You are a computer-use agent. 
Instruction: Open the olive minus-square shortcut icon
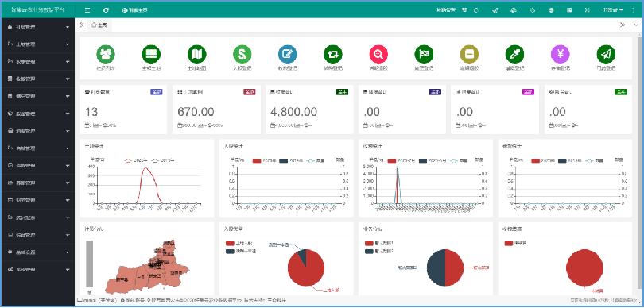(x=469, y=54)
